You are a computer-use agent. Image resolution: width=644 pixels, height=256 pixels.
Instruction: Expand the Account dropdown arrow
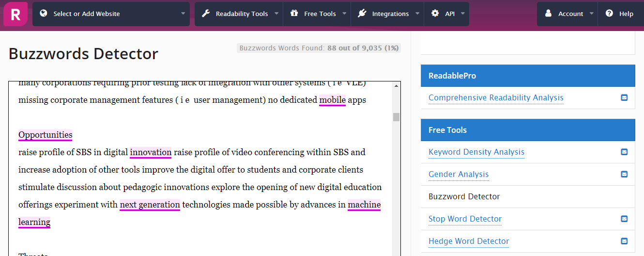pos(592,14)
